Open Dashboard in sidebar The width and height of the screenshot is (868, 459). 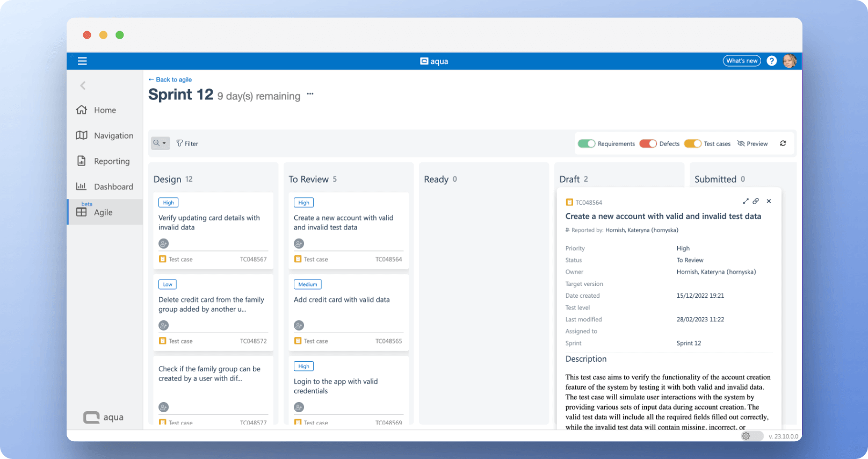tap(105, 187)
